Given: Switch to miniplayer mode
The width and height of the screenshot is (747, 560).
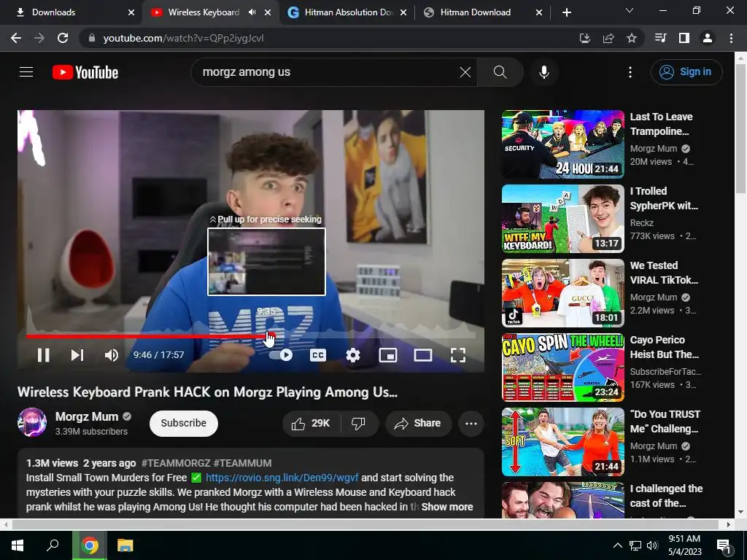Looking at the screenshot, I should click(x=388, y=355).
